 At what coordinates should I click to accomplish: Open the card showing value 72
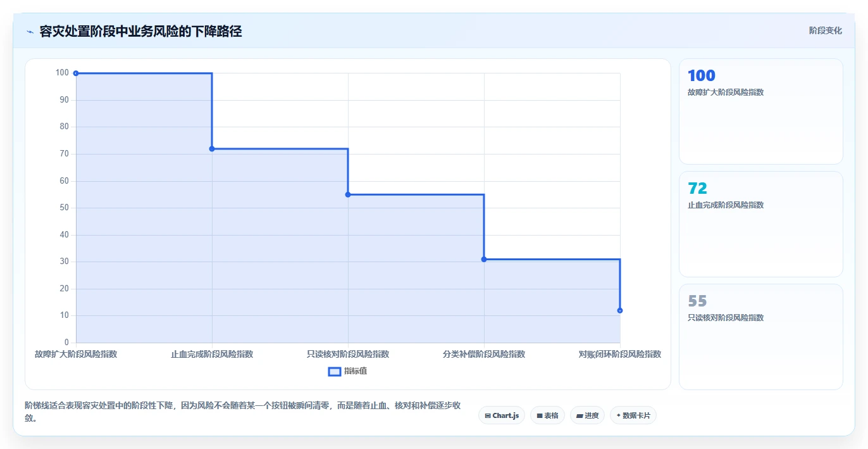click(761, 224)
